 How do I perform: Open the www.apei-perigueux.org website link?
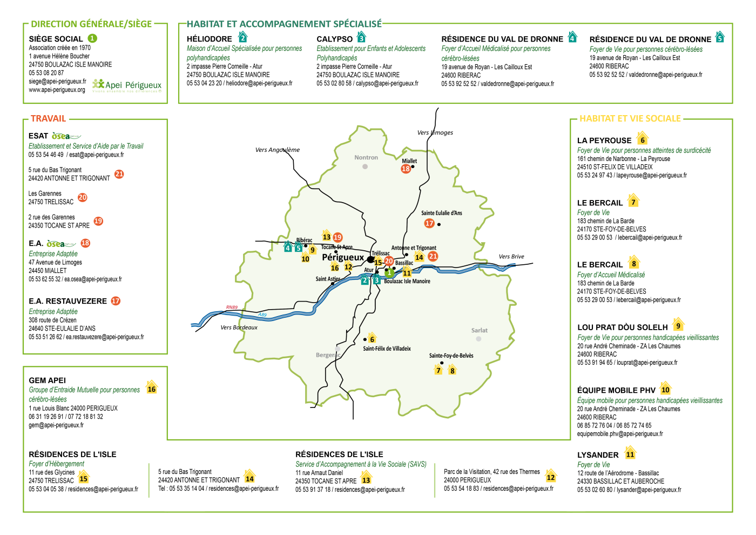pyautogui.click(x=57, y=90)
